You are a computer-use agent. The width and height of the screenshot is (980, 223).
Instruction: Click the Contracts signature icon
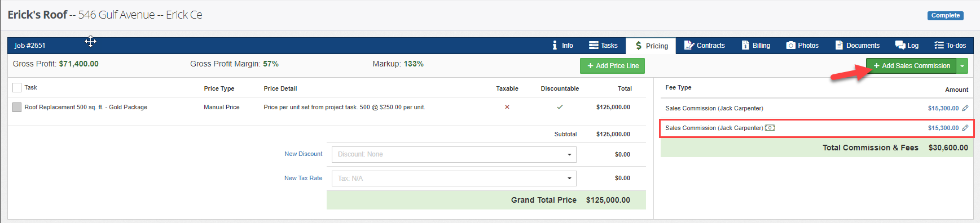coord(689,45)
